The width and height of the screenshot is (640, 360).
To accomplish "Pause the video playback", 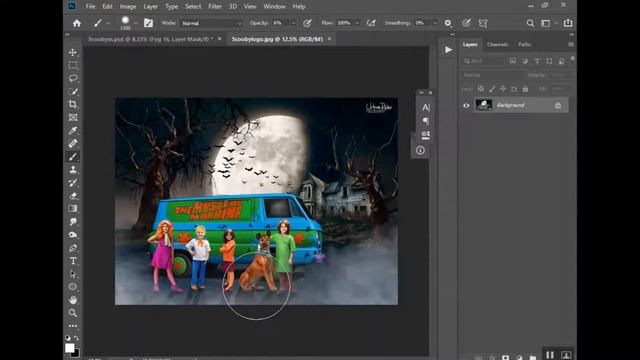I will coord(550,355).
